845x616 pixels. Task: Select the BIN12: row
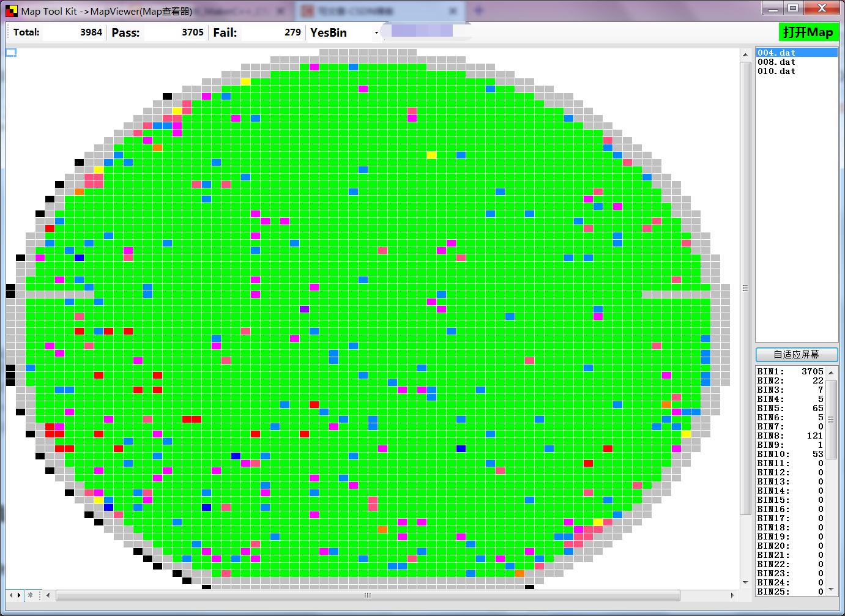coord(791,472)
